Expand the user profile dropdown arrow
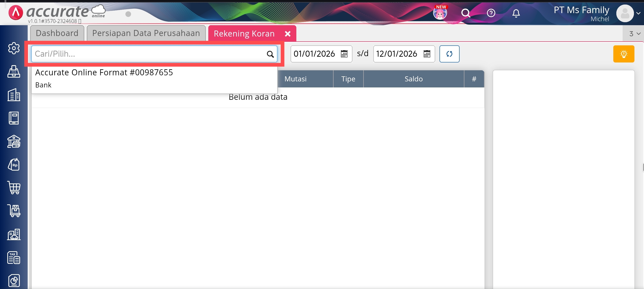The image size is (644, 289). (638, 13)
